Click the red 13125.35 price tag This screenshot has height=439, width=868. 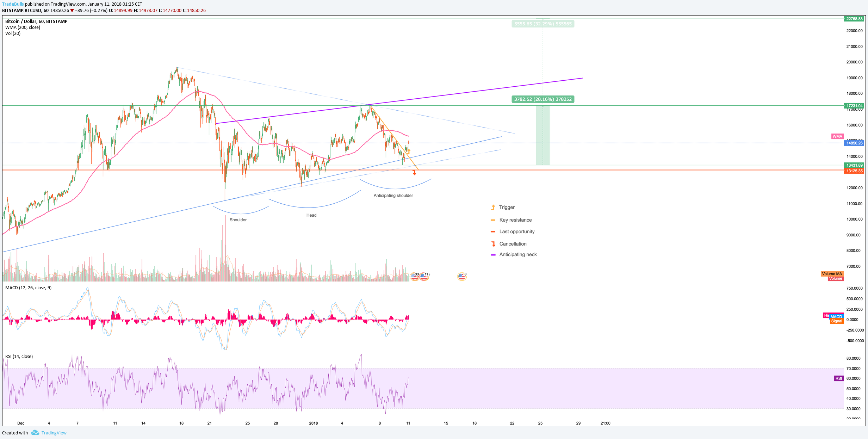(854, 171)
